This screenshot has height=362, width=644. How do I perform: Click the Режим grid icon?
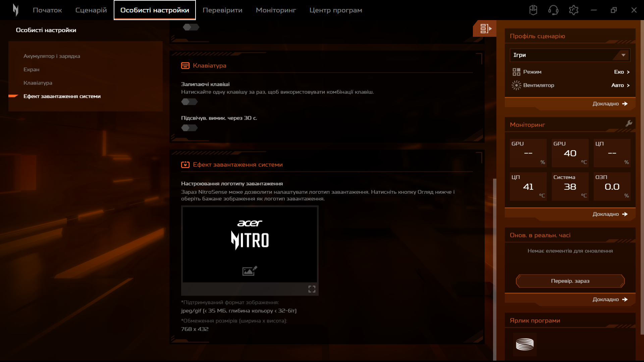pos(516,72)
